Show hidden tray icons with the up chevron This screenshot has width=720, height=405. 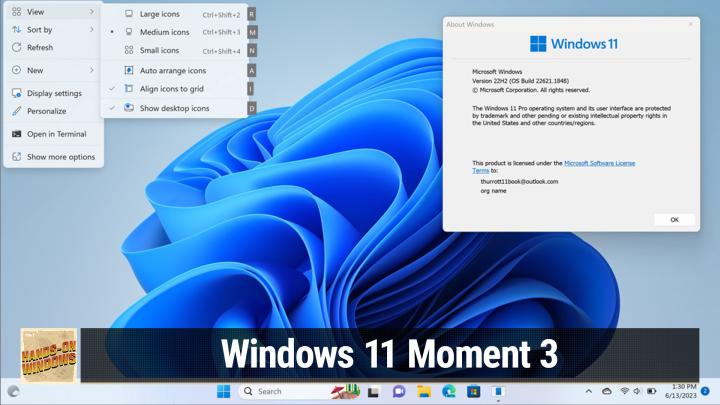click(x=589, y=392)
